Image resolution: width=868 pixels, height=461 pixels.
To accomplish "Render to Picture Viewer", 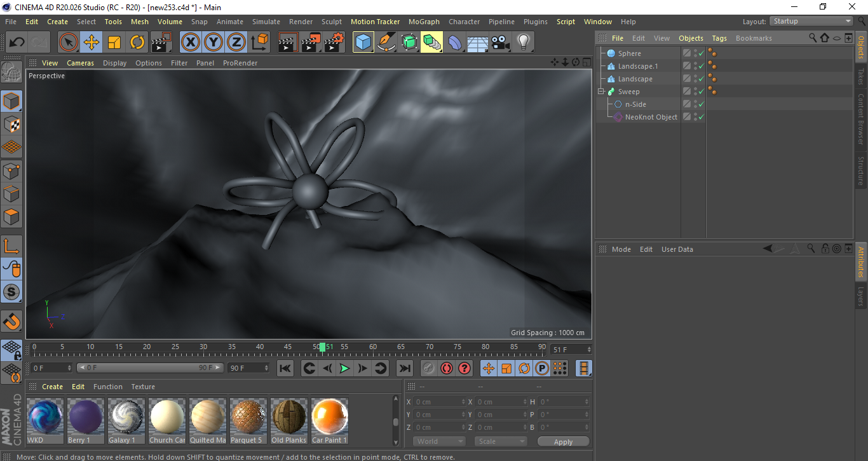I will 311,43.
